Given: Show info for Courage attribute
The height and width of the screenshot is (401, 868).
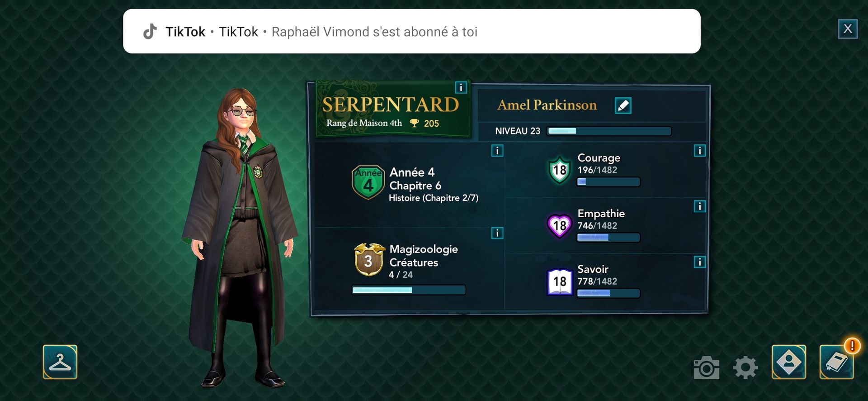Looking at the screenshot, I should (x=700, y=151).
